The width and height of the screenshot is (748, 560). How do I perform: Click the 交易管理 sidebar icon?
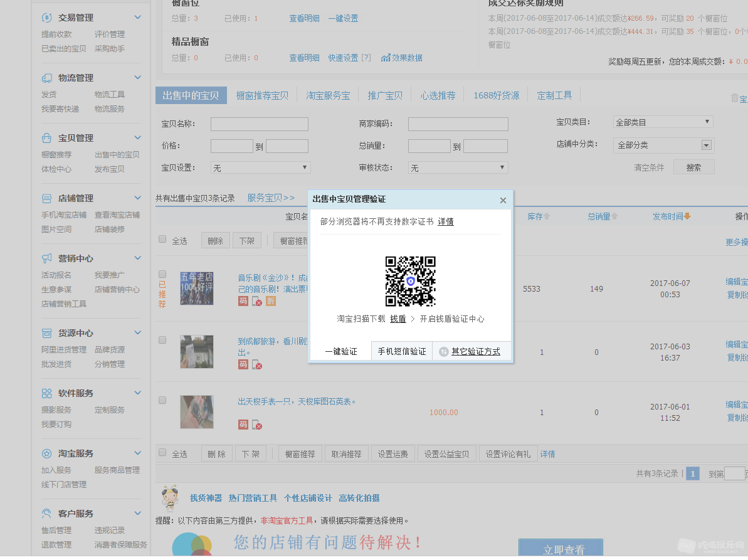click(x=47, y=18)
